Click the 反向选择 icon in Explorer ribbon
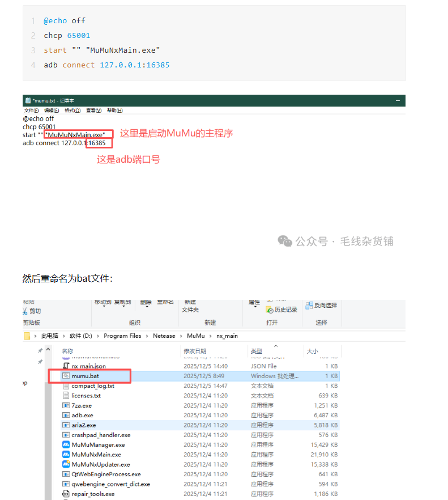The width and height of the screenshot is (448, 500). pyautogui.click(x=309, y=306)
